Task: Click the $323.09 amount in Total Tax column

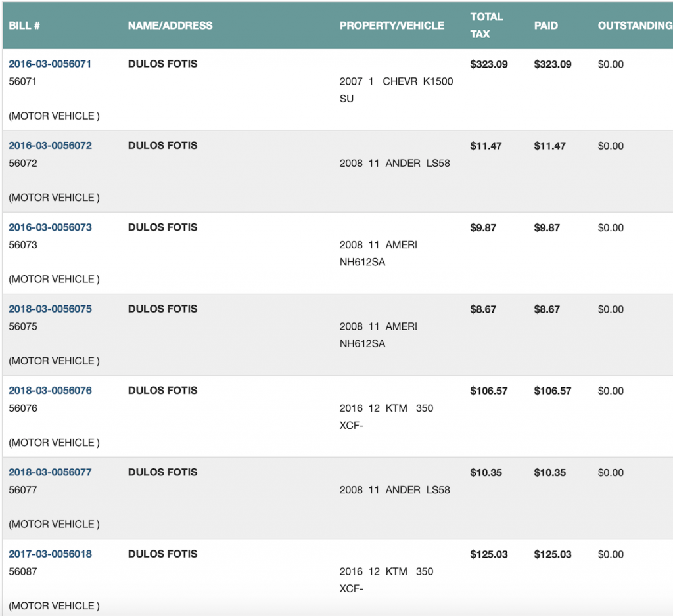Action: pyautogui.click(x=489, y=64)
